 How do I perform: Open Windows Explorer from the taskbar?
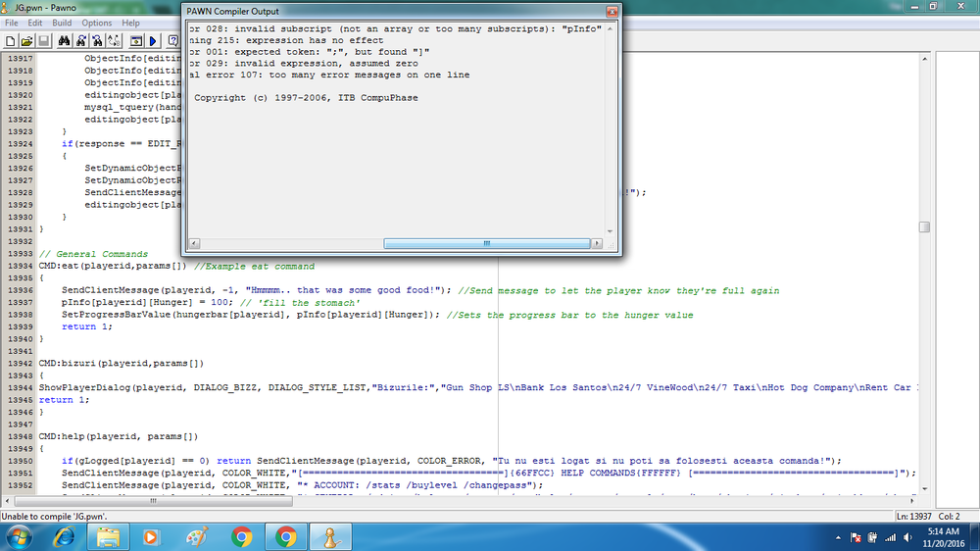[x=108, y=537]
